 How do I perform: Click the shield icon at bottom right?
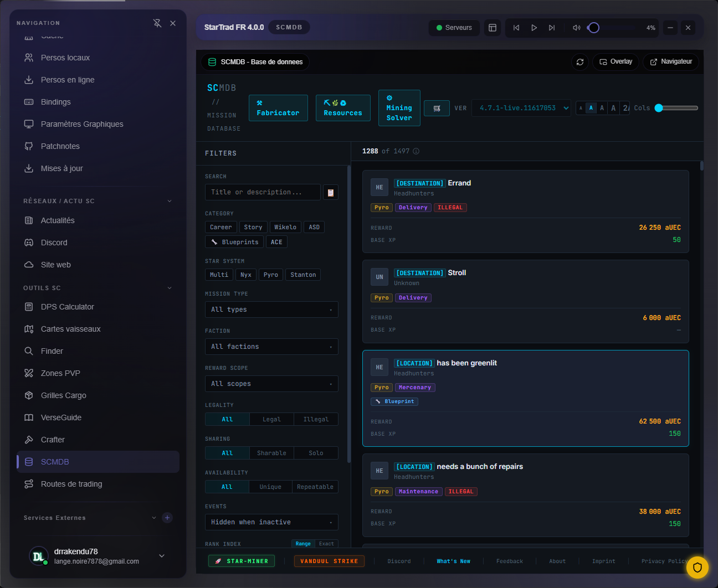pos(697,567)
